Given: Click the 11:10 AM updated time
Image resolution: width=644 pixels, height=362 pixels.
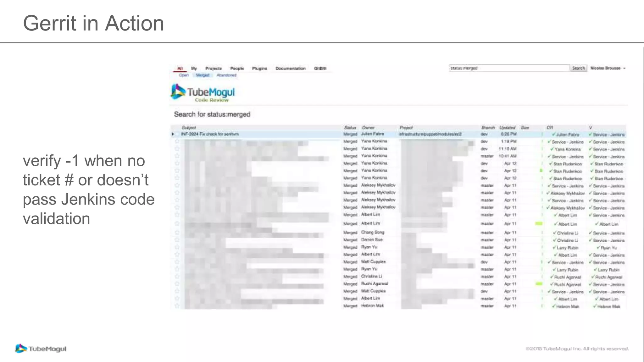Looking at the screenshot, I should (508, 149).
